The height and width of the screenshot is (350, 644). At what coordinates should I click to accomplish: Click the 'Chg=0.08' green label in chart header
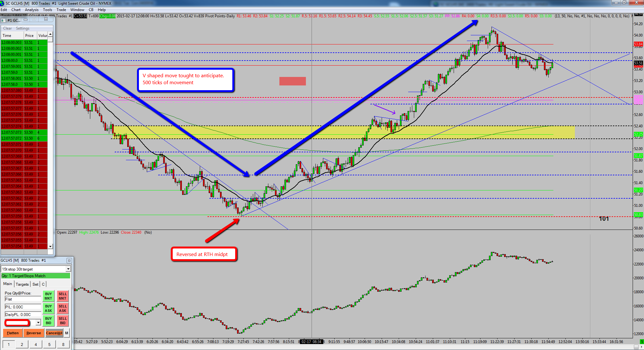(x=107, y=16)
